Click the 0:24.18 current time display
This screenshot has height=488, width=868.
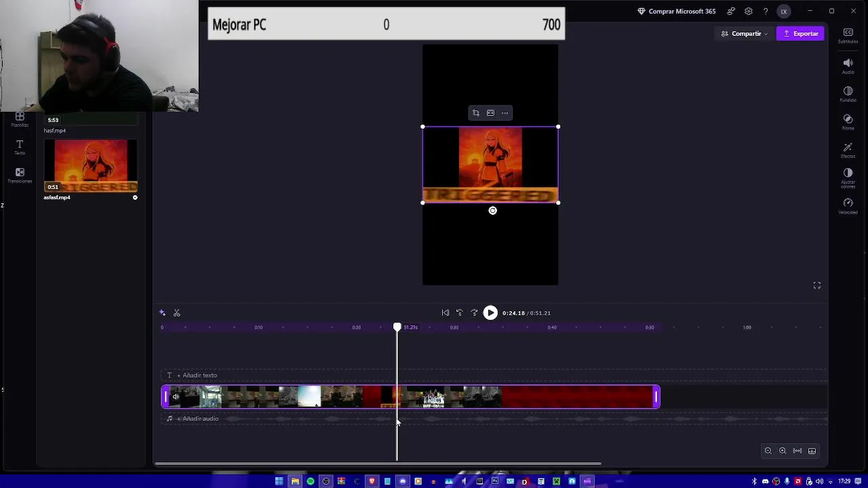tap(513, 313)
